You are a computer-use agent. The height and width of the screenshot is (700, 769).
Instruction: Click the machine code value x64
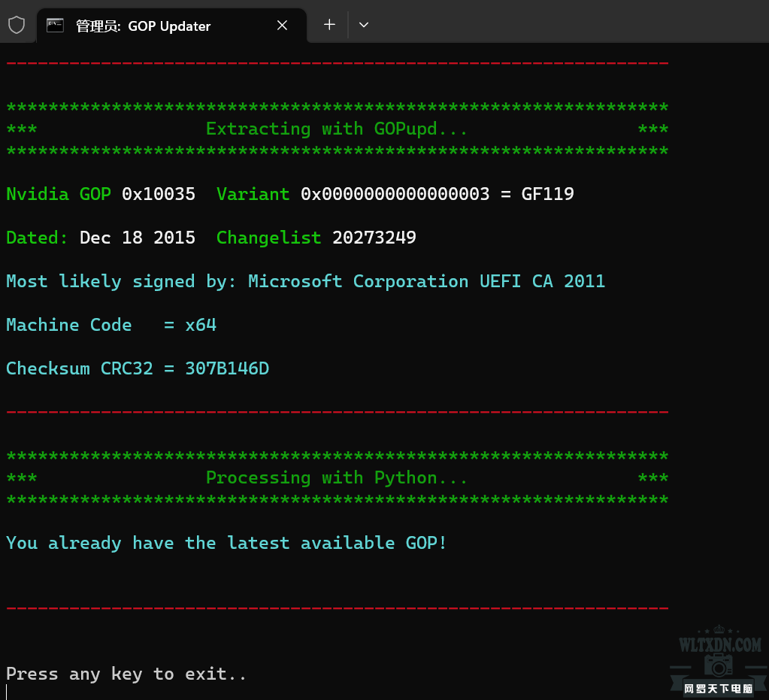pos(201,326)
